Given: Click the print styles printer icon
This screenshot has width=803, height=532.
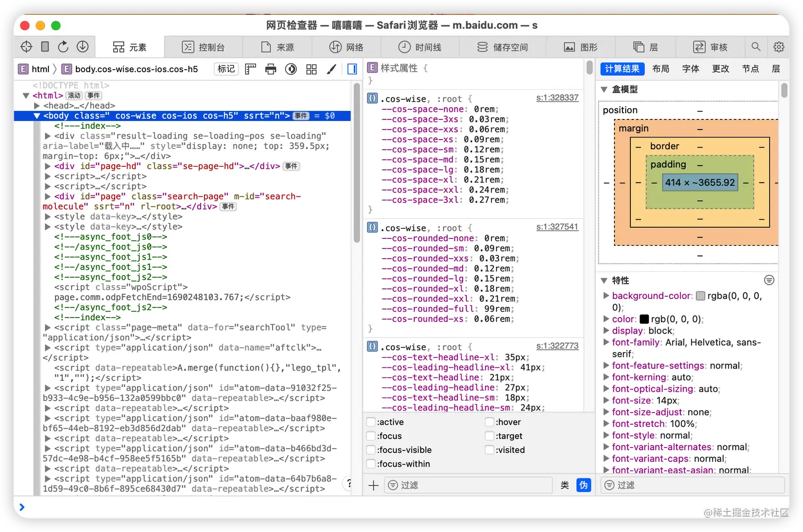Looking at the screenshot, I should point(271,69).
